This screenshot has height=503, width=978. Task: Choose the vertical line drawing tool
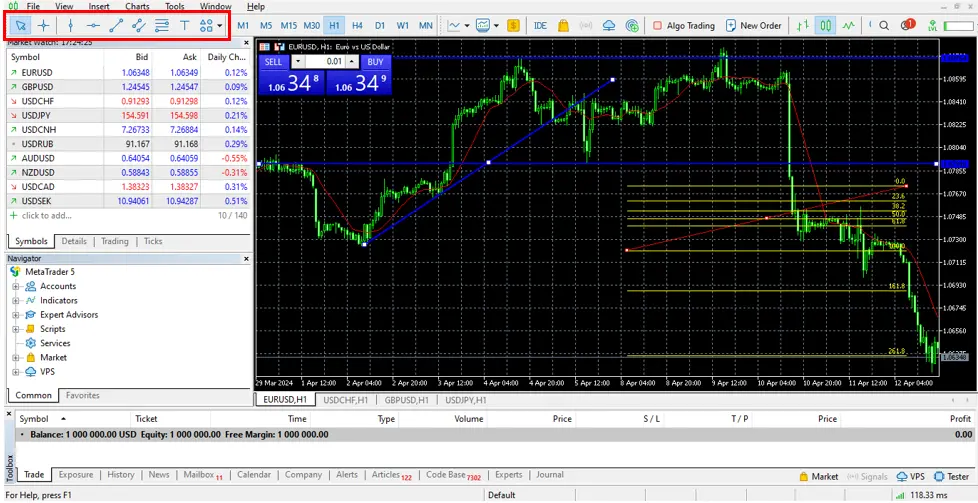[70, 26]
